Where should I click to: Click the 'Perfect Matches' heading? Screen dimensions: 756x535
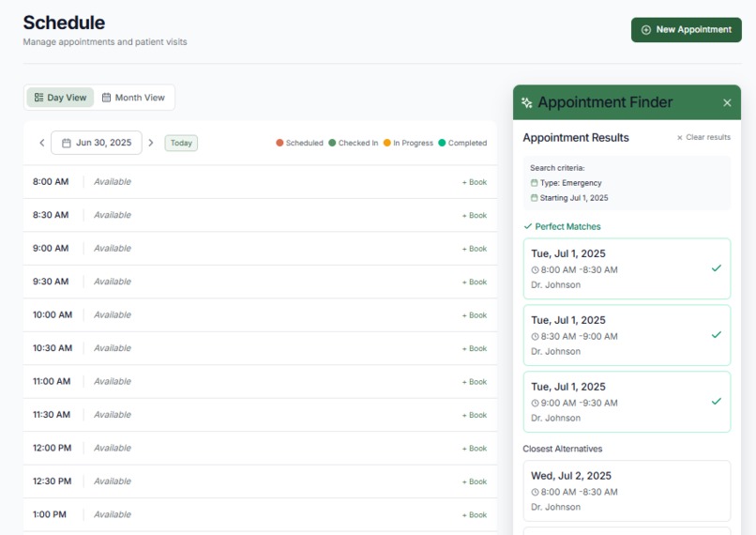pos(567,227)
